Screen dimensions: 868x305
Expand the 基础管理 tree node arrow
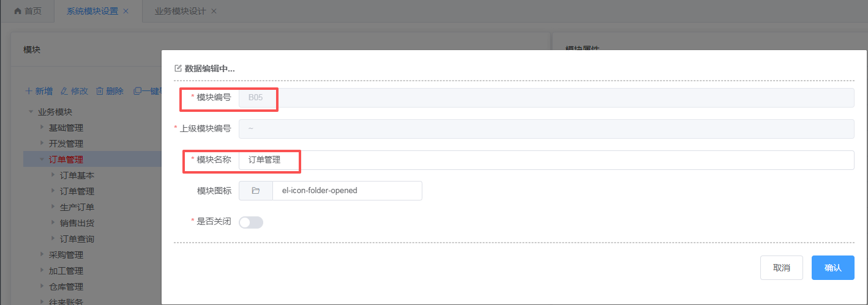(x=42, y=128)
